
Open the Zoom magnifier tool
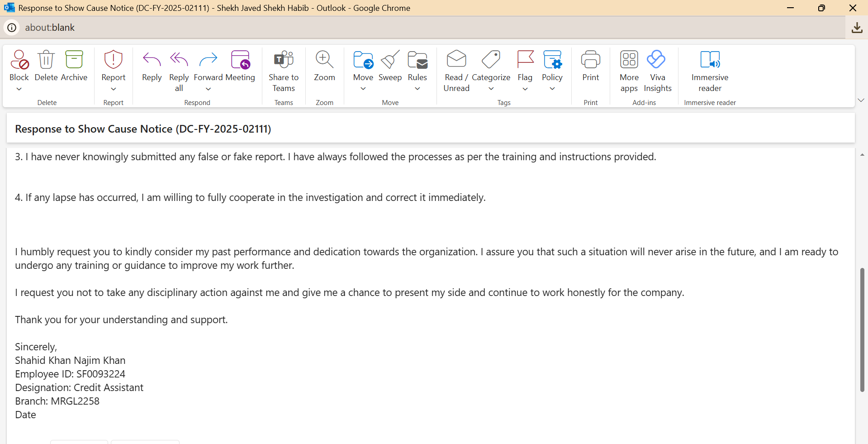324,66
